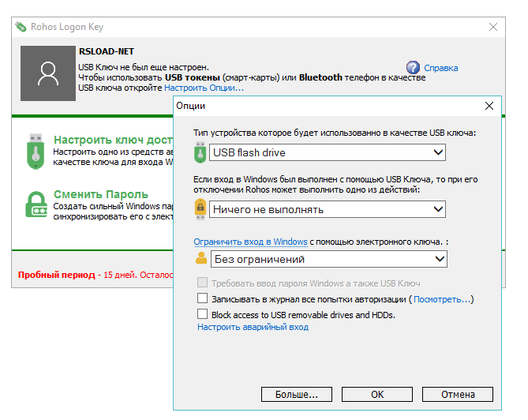Screen dimensions: 528x420
Task: Open the Сменить Пароль heading
Action: [101, 194]
